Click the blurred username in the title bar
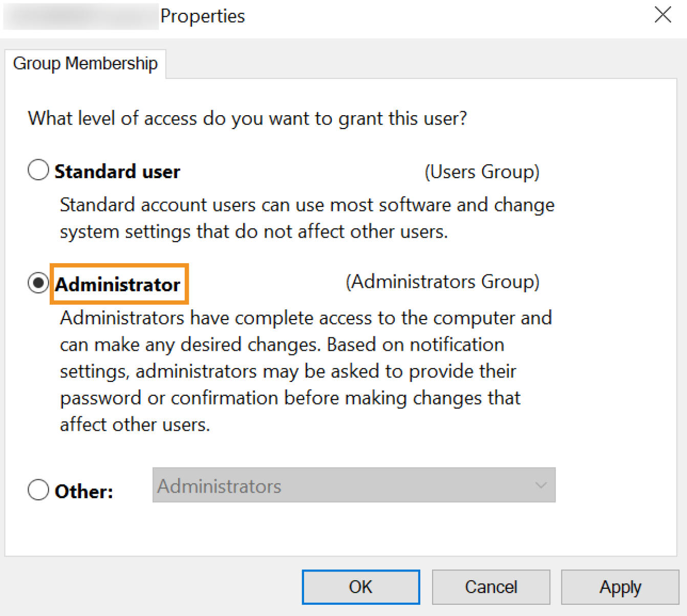Image resolution: width=687 pixels, height=616 pixels. 81,16
